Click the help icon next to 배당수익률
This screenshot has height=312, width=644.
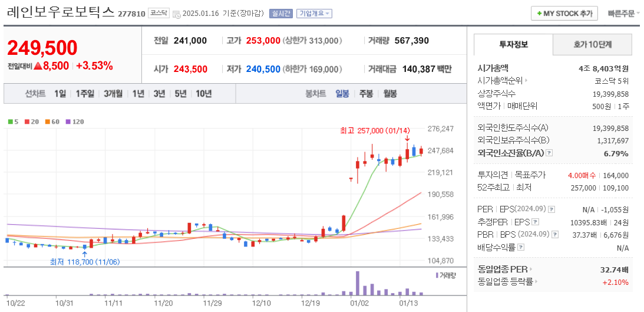(521, 248)
